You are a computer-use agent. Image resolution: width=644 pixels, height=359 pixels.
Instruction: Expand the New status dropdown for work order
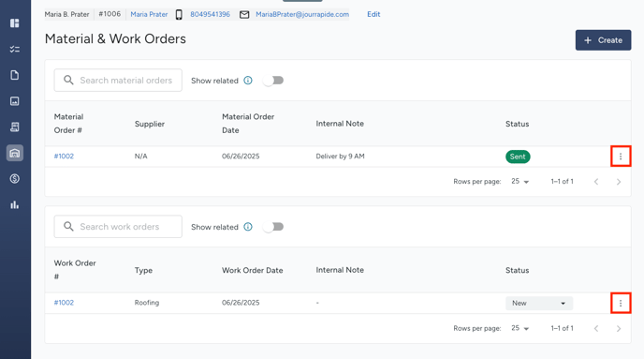[x=539, y=303]
